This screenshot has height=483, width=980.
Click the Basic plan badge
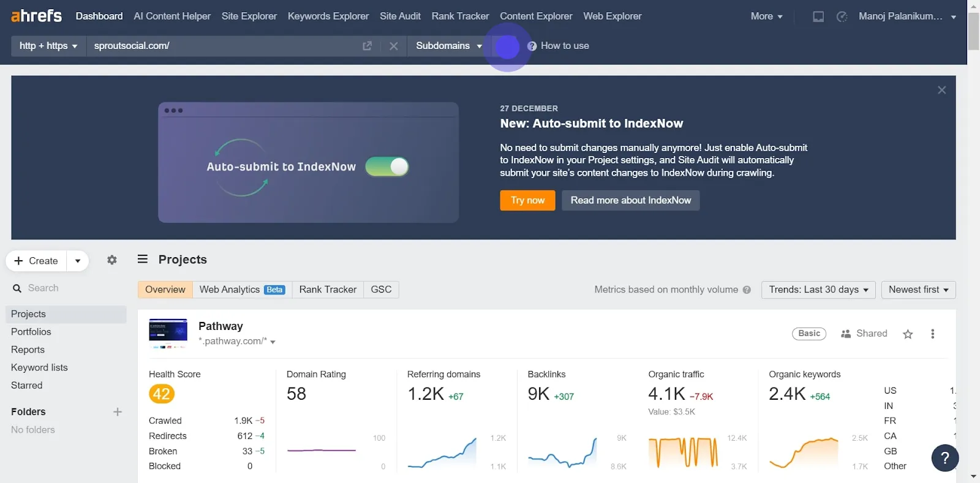(x=809, y=334)
